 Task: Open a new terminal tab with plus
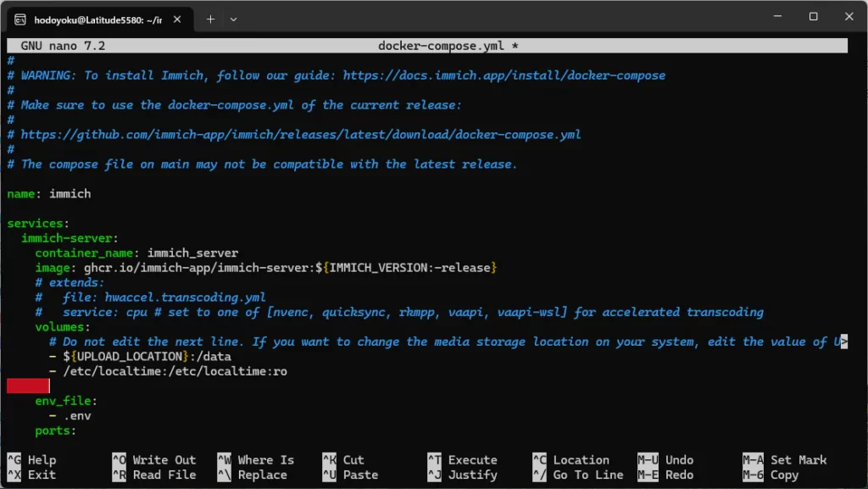pyautogui.click(x=210, y=19)
